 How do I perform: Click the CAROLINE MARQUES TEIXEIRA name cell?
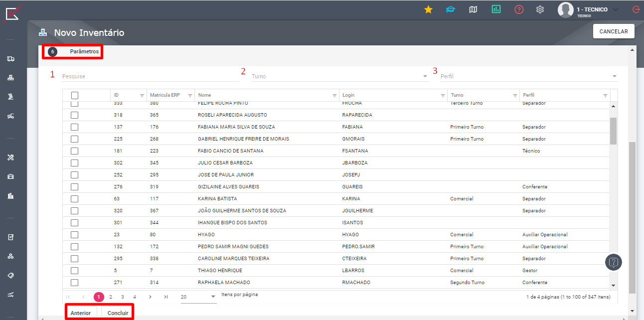coord(234,259)
